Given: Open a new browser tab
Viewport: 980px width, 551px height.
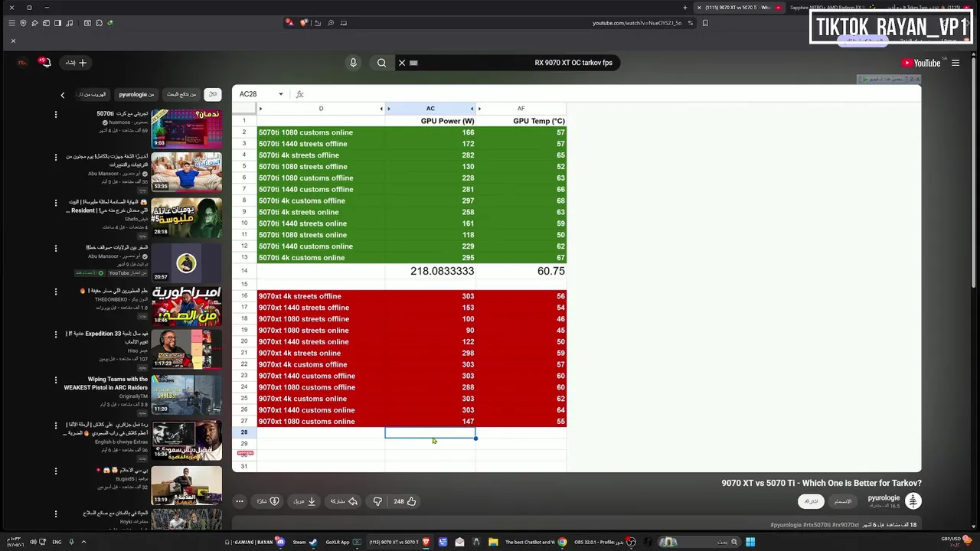Looking at the screenshot, I should pos(685,7).
